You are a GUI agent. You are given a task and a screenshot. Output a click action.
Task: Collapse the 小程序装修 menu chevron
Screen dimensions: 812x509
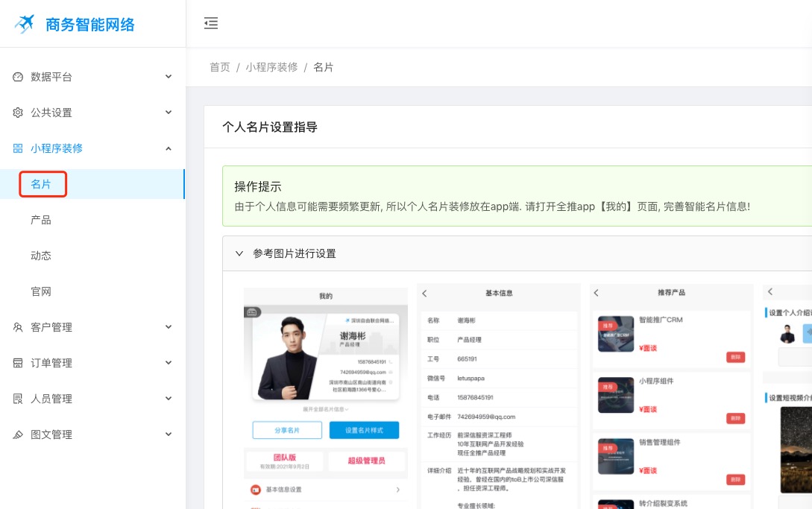pyautogui.click(x=169, y=148)
